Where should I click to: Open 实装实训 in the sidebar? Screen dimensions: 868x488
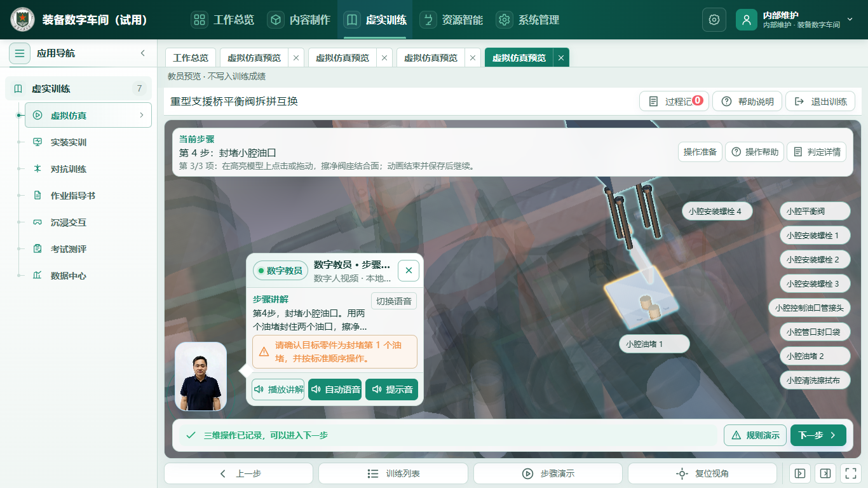coord(88,142)
